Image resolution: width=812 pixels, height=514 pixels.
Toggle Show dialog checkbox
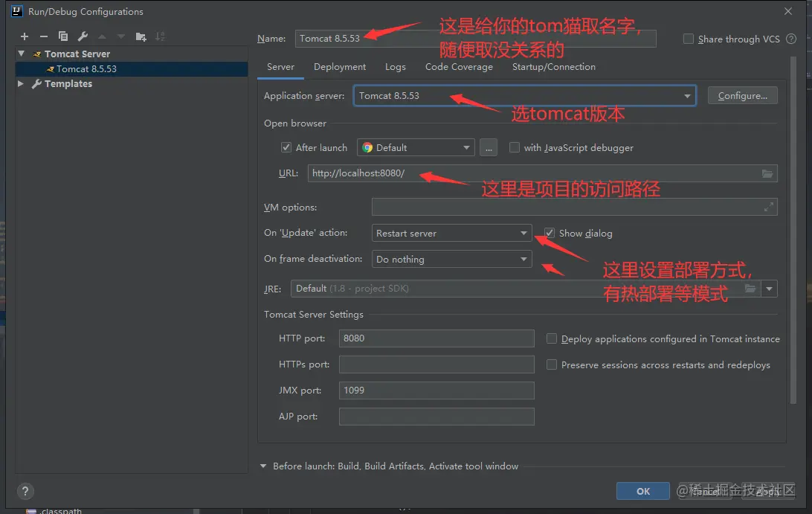pos(550,233)
